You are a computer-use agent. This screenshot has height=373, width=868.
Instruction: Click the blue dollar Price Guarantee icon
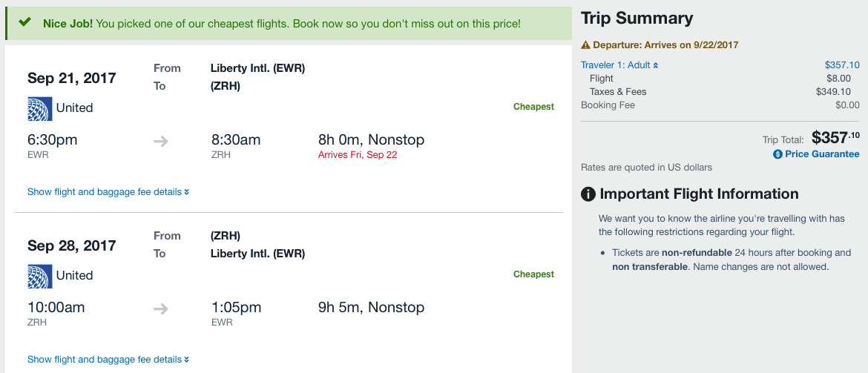click(x=777, y=154)
